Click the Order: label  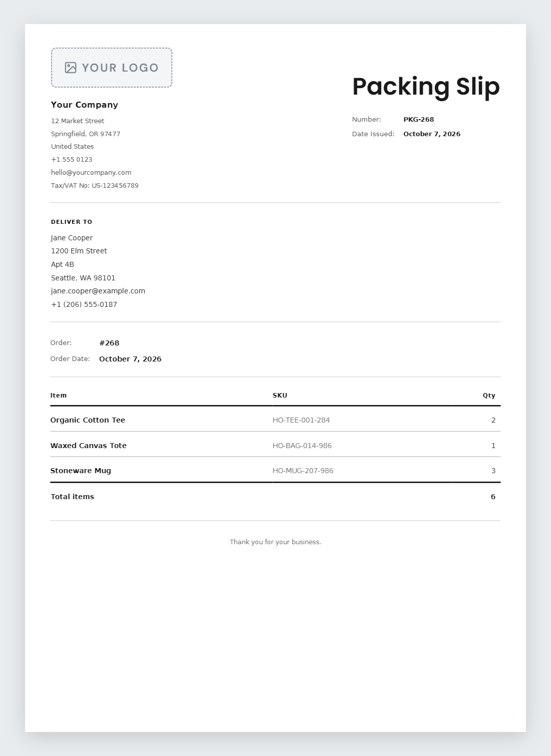tap(61, 343)
